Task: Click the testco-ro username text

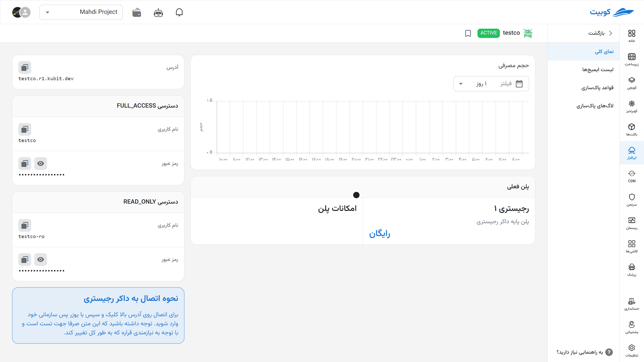Action: click(31, 237)
